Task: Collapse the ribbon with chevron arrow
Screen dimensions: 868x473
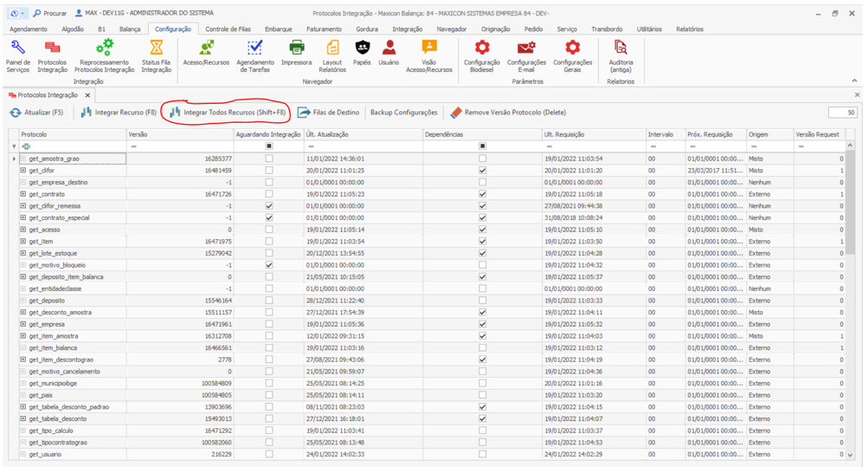Action: [x=854, y=81]
